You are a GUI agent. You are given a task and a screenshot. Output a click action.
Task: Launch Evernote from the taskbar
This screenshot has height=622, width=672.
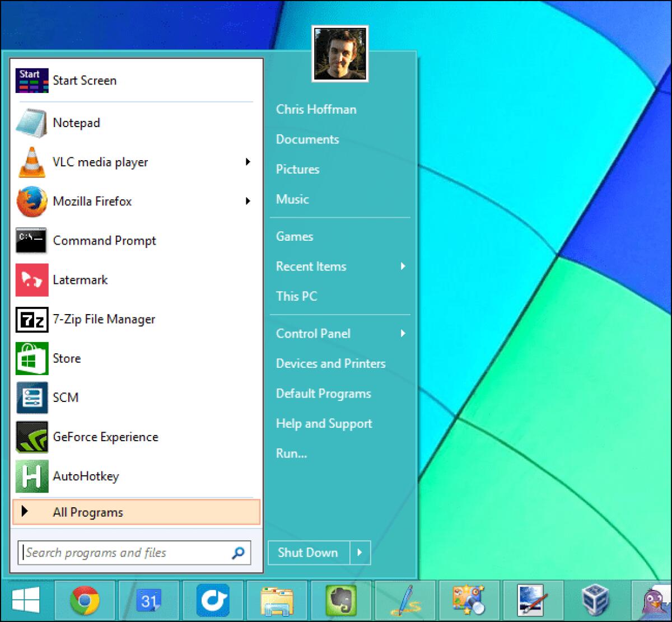click(342, 600)
